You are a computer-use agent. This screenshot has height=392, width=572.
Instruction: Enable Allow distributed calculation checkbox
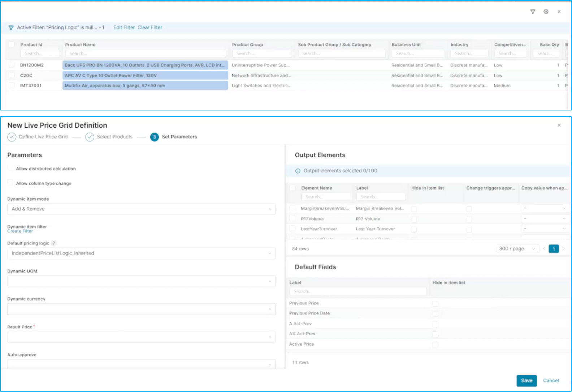(x=10, y=168)
